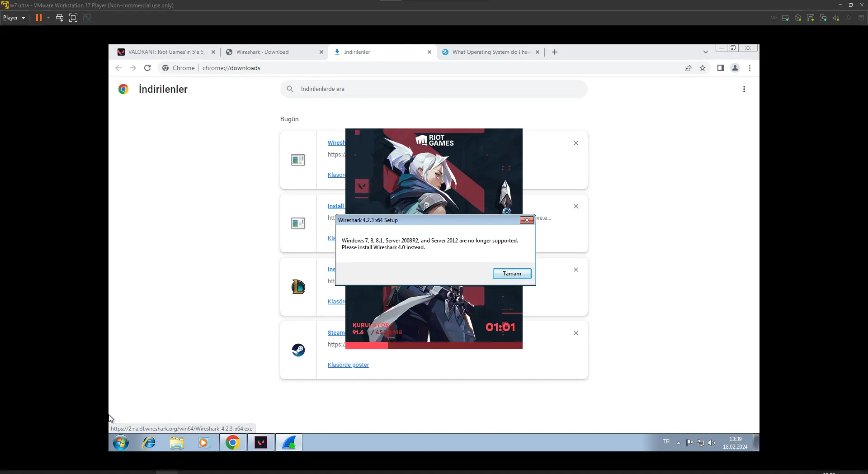Open the Action Center flag icon
Viewport: 868px width, 474px height.
click(689, 443)
